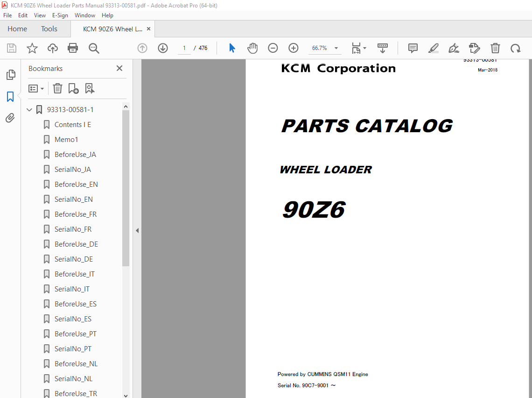Image resolution: width=532 pixels, height=398 pixels.
Task: Upload file to cloud icon
Action: click(x=53, y=48)
